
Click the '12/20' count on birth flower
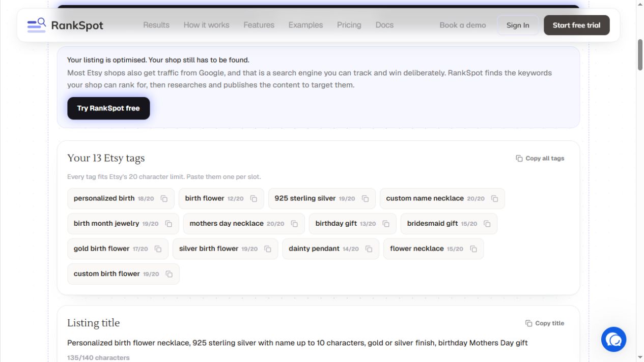click(x=236, y=199)
